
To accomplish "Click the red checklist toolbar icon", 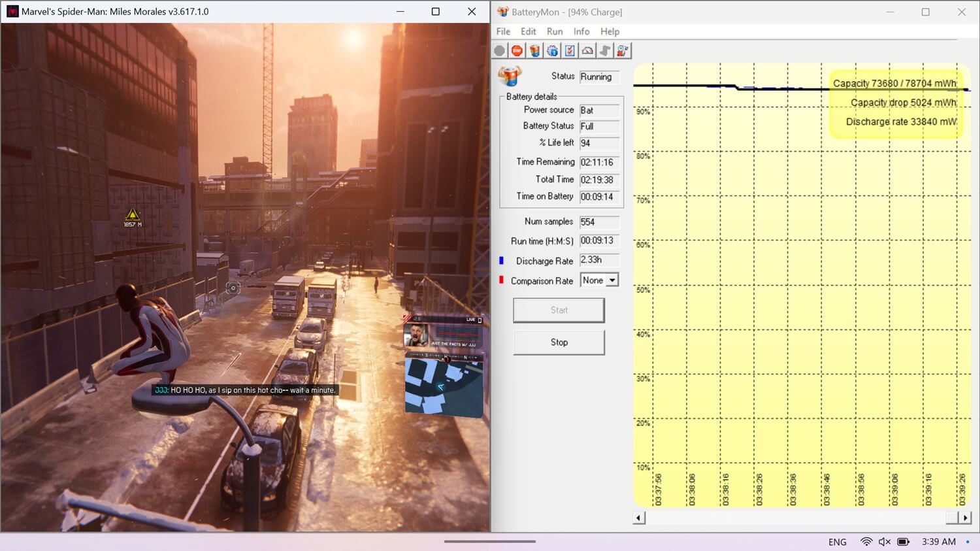I will click(x=570, y=51).
